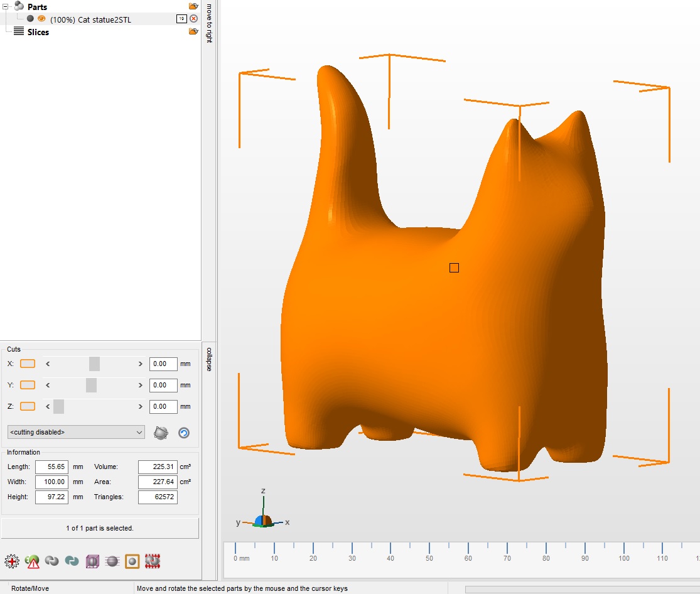Open the cutting disabled dropdown
The height and width of the screenshot is (594, 700).
75,432
